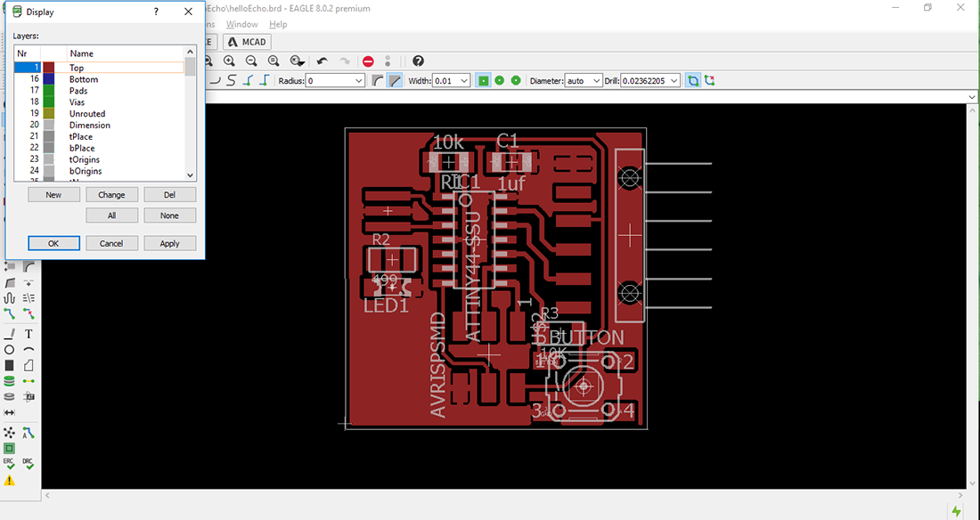980x520 pixels.
Task: Toggle the loop routing mode icon
Action: [692, 81]
